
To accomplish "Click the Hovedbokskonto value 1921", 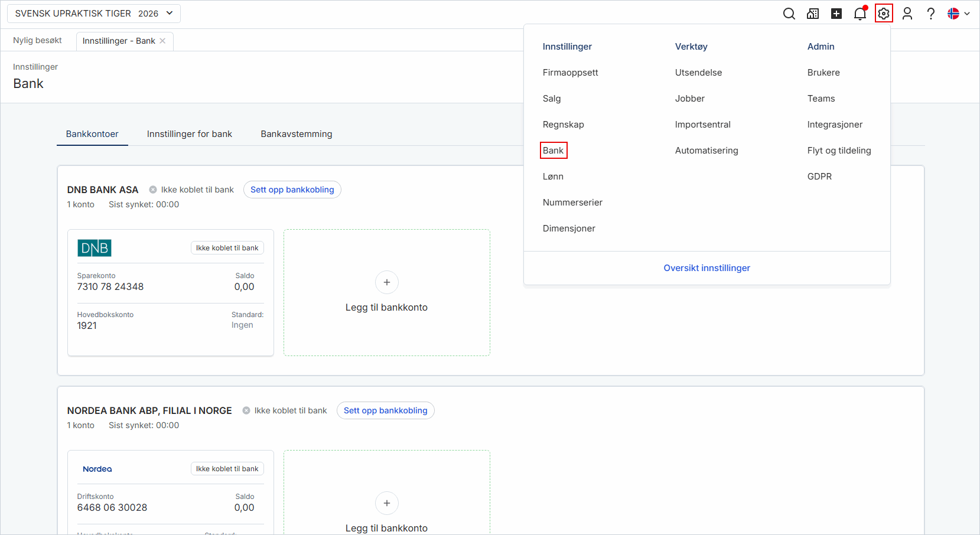I will pyautogui.click(x=87, y=326).
